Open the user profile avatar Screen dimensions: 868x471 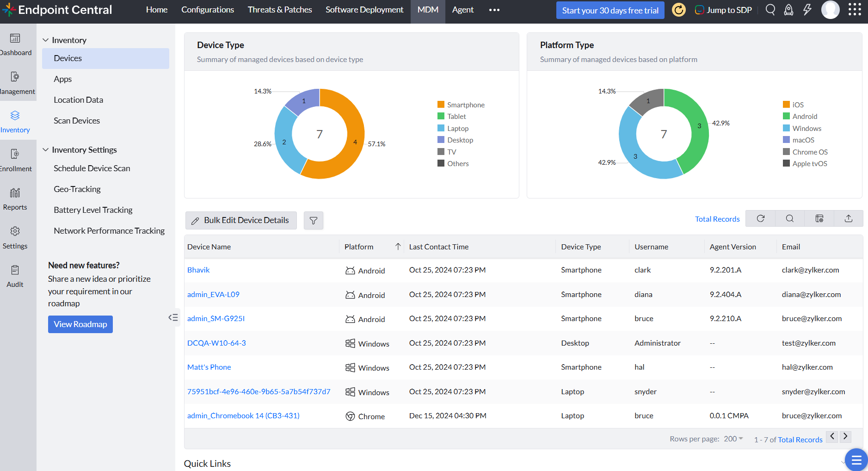click(831, 10)
